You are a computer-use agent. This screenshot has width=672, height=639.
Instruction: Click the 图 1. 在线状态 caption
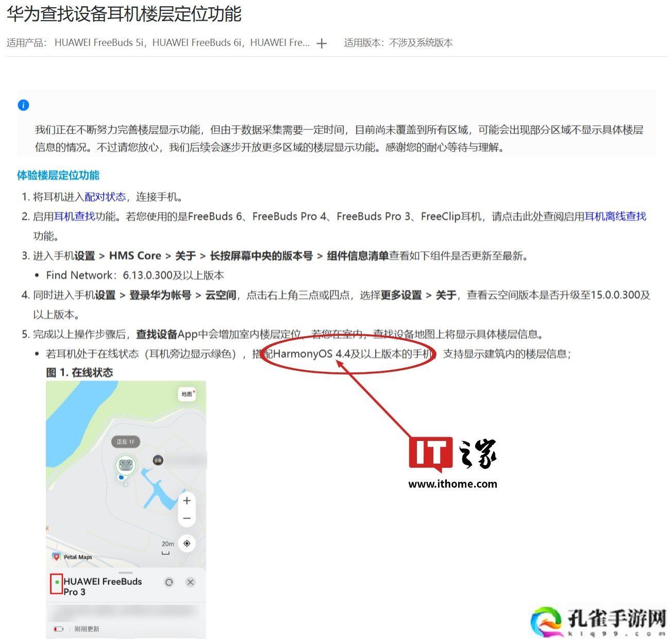click(79, 372)
